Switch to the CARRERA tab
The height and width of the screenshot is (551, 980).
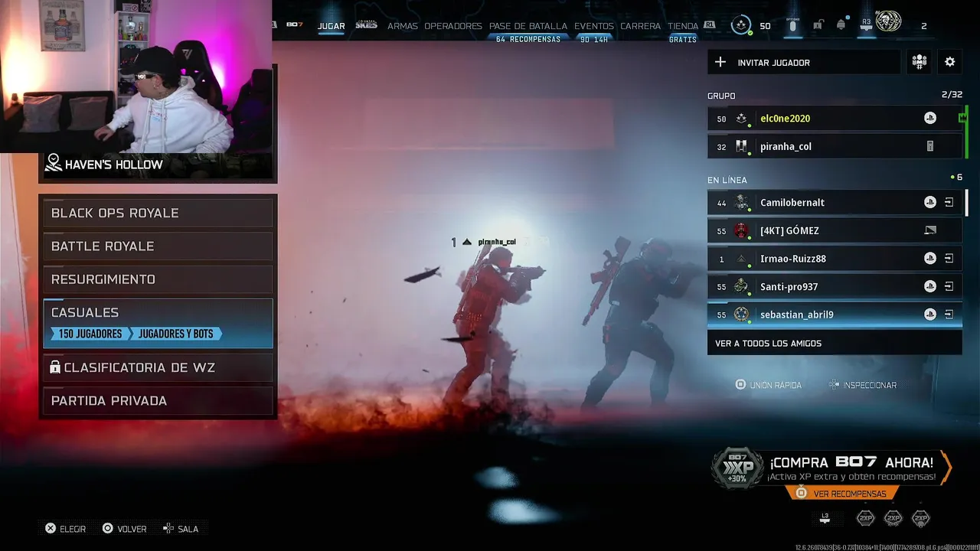click(x=641, y=26)
